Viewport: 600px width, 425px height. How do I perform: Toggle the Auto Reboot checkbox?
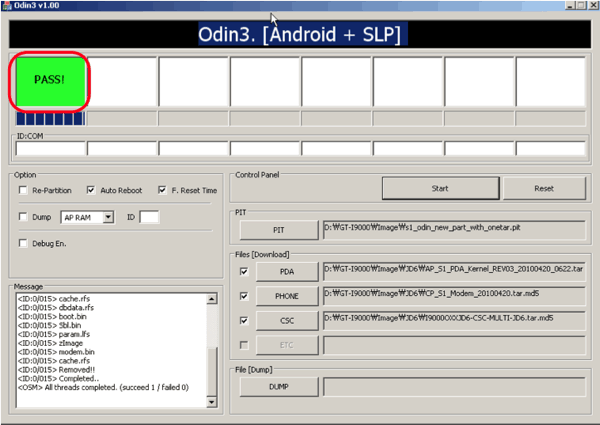click(x=91, y=190)
